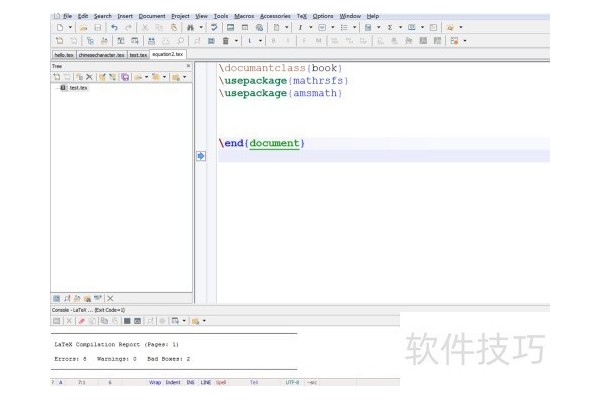This screenshot has height=400, width=600.
Task: Click the Sigma math symbol icon
Action: [390, 28]
